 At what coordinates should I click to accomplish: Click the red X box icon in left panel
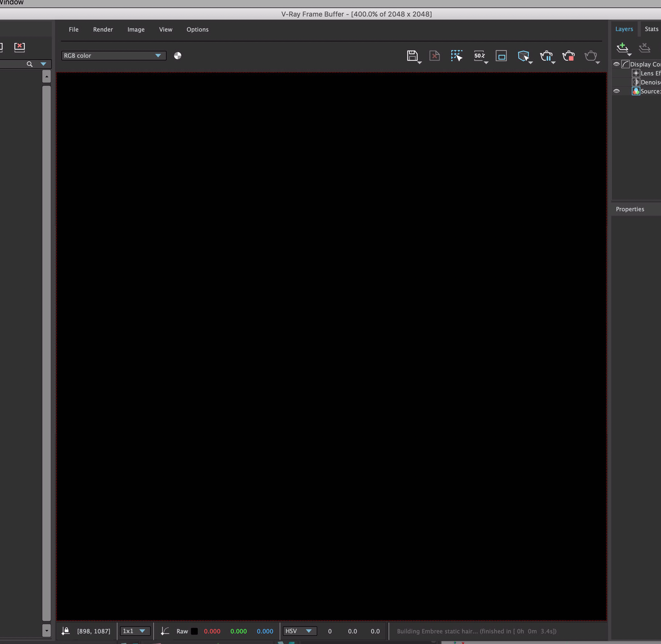[x=19, y=47]
